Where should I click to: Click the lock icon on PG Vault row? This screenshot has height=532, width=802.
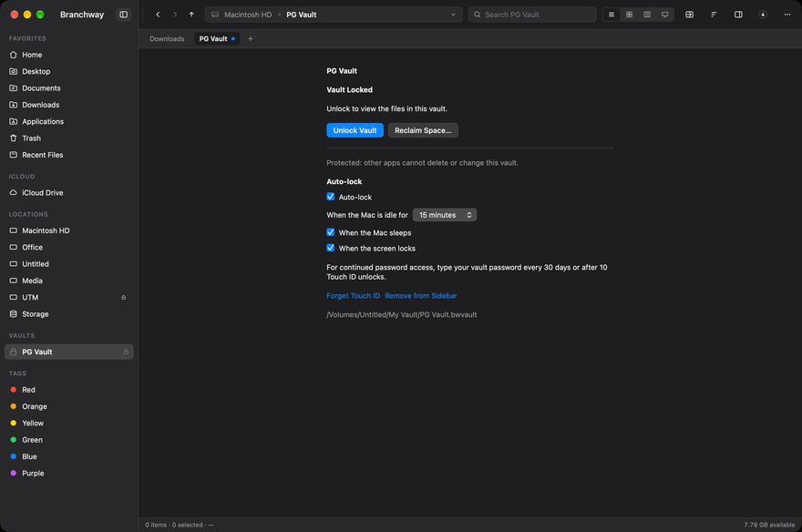pyautogui.click(x=126, y=352)
